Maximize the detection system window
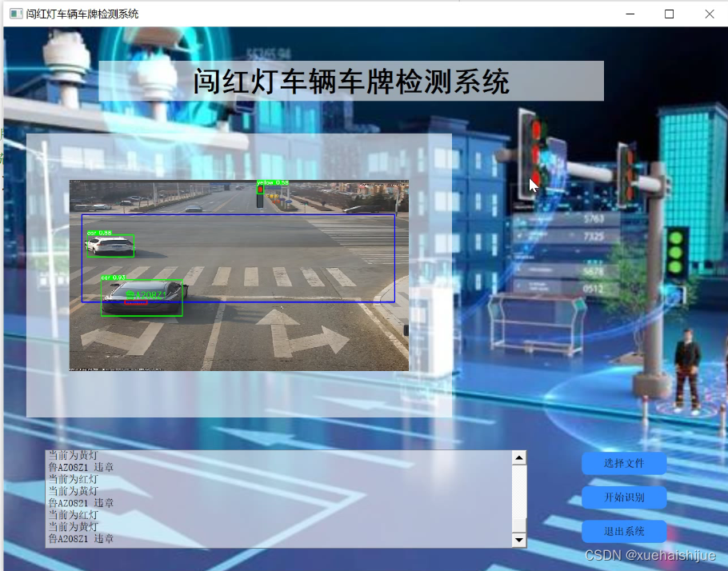The height and width of the screenshot is (571, 728). (x=669, y=14)
